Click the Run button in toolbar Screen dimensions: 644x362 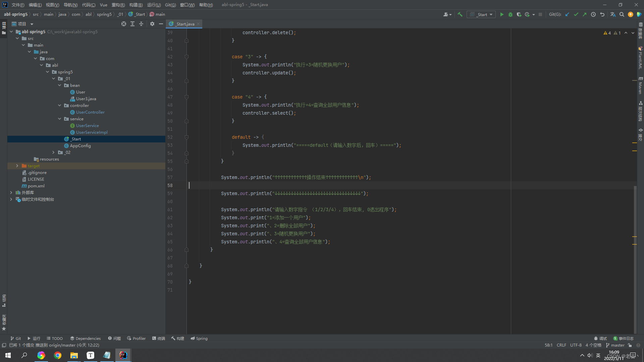[501, 14]
